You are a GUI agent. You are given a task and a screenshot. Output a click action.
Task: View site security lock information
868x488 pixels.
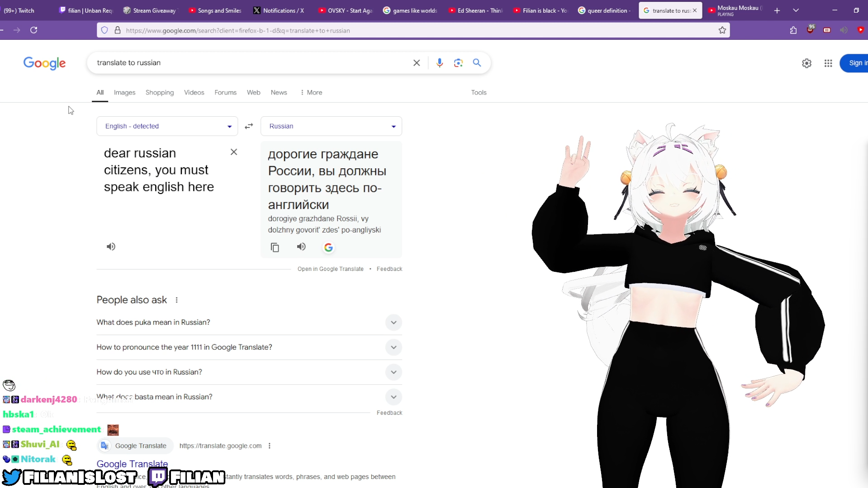click(x=118, y=30)
